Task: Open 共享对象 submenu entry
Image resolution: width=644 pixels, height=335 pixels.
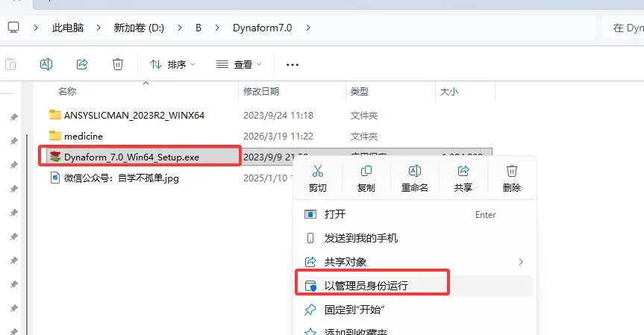Action: click(415, 262)
